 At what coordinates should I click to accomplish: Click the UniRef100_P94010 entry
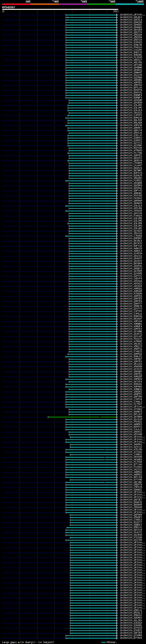tap(131, 47)
